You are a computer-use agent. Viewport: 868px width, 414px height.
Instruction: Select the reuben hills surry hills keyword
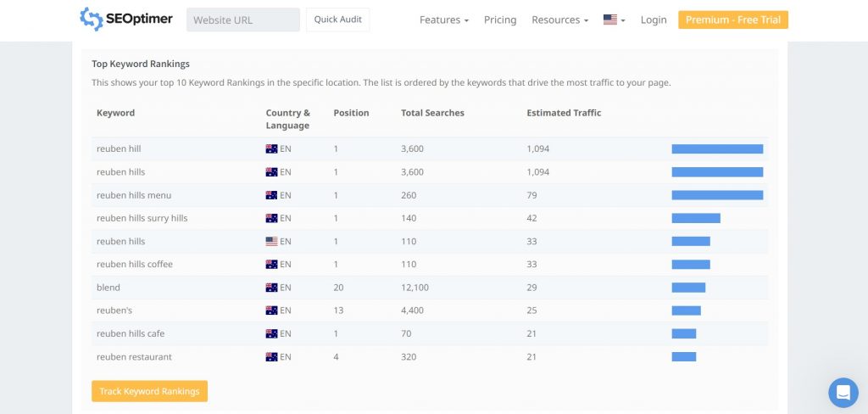pyautogui.click(x=142, y=218)
